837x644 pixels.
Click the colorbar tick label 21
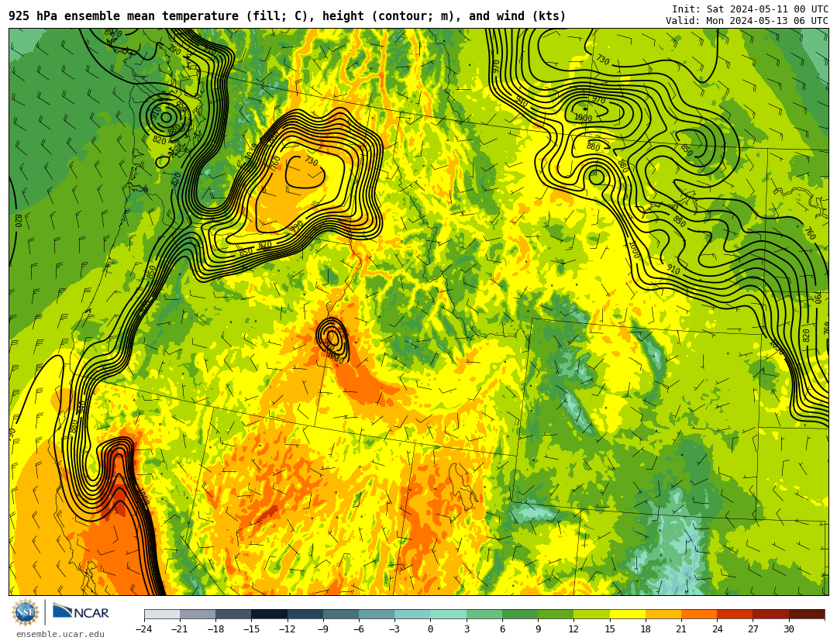click(x=681, y=629)
